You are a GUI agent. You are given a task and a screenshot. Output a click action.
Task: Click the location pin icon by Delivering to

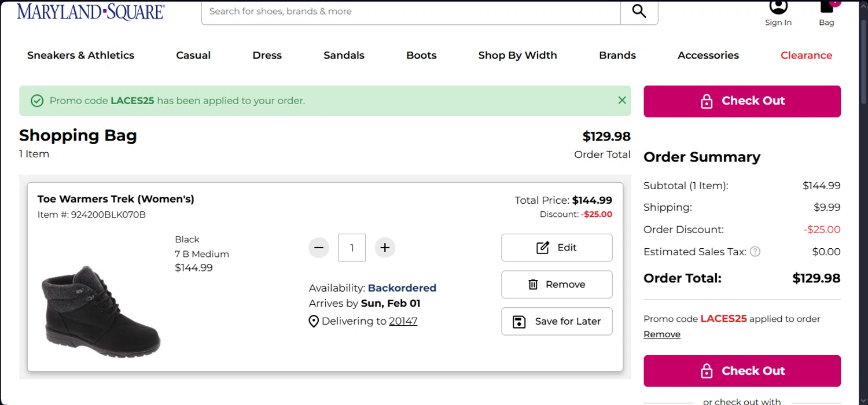(x=314, y=321)
